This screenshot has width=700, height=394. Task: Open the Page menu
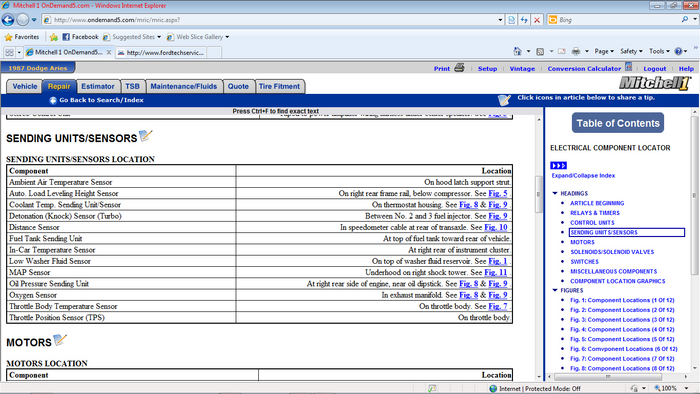[x=604, y=51]
